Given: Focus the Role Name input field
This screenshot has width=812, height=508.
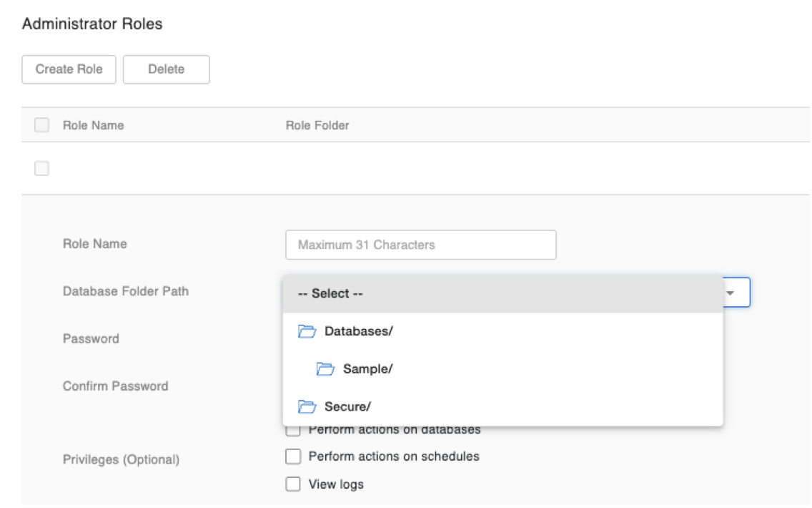Looking at the screenshot, I should pyautogui.click(x=420, y=245).
